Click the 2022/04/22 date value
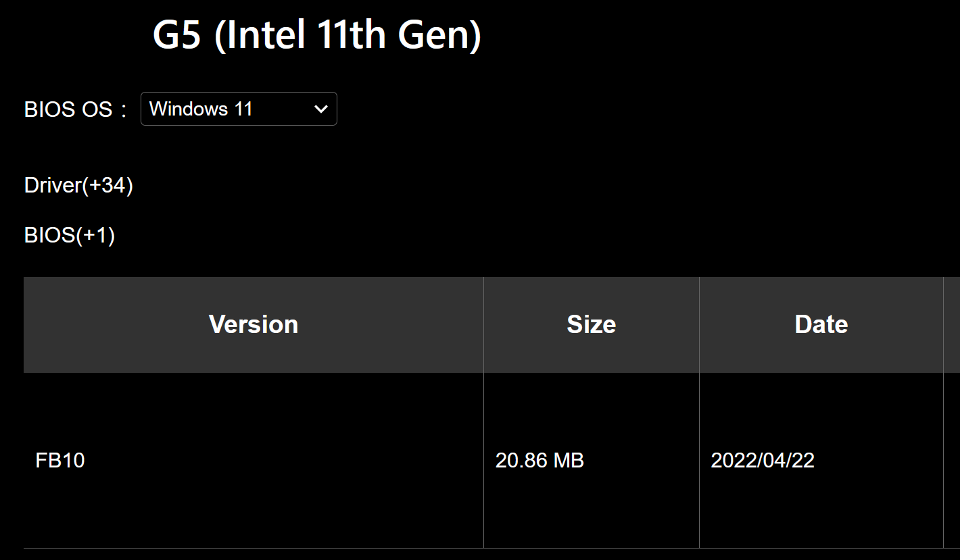The height and width of the screenshot is (560, 960). pos(762,461)
